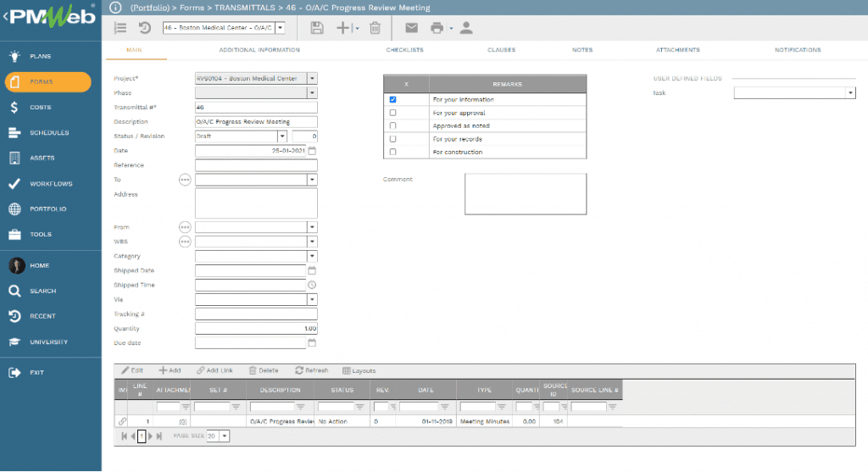Screen dimensions: 868x472
Task: Click the email envelope icon
Action: click(411, 28)
